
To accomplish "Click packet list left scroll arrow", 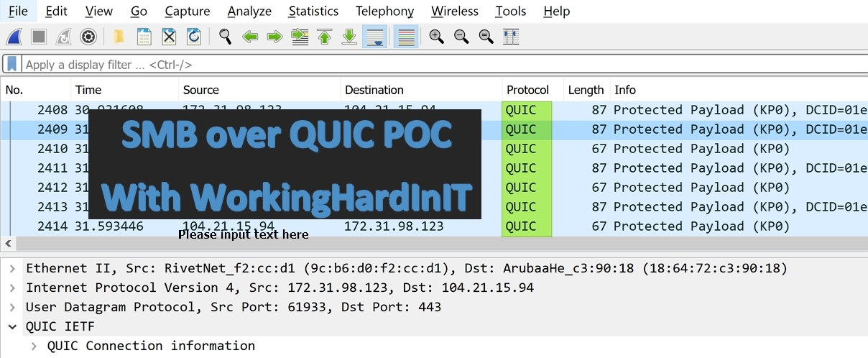I will coord(7,244).
